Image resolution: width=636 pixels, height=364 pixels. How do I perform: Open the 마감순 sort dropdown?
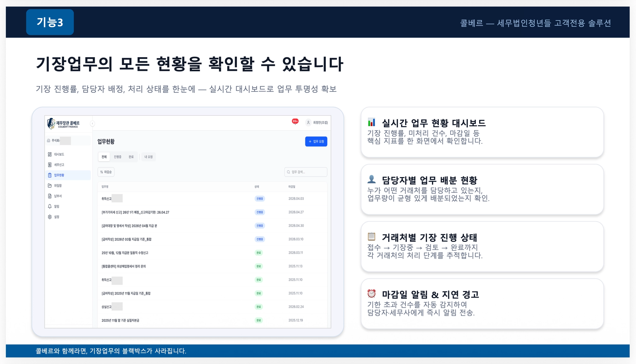pos(106,172)
